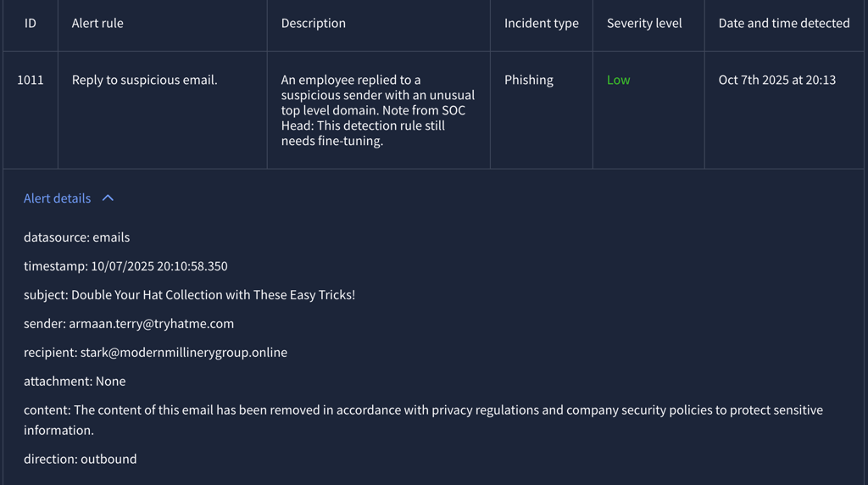Click the Incident type column header

tap(541, 24)
